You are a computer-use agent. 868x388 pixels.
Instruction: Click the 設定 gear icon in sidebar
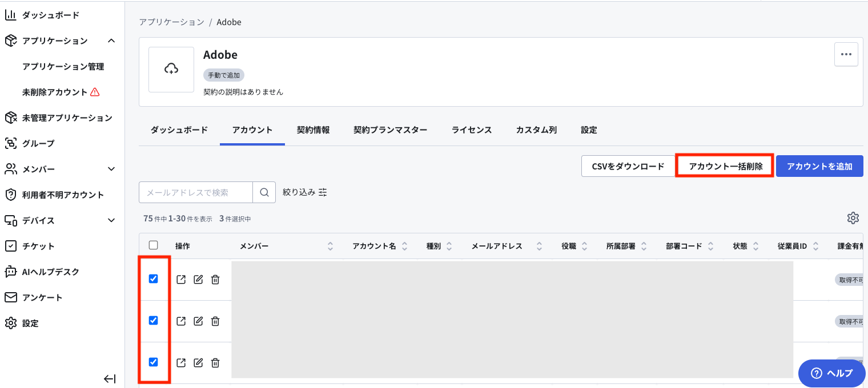(10, 323)
